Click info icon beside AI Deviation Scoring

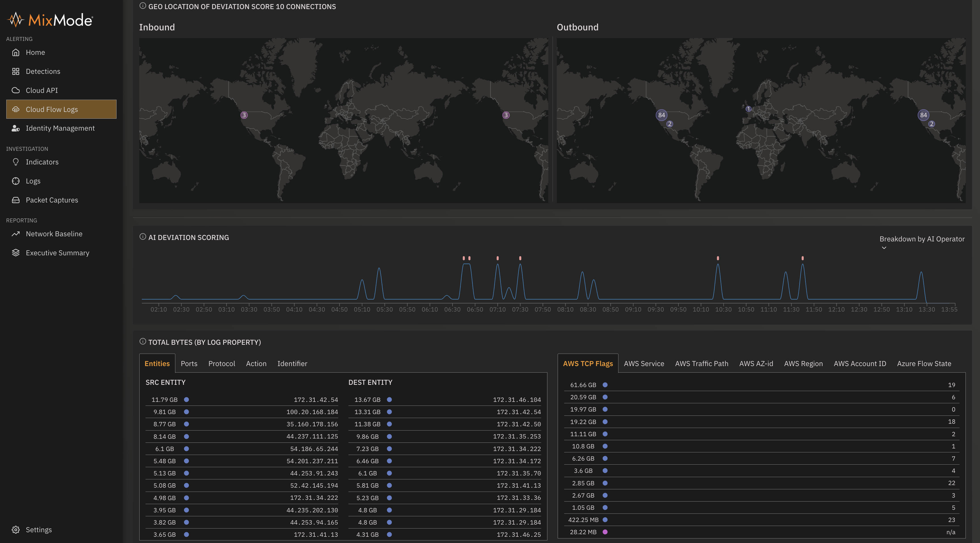(143, 237)
